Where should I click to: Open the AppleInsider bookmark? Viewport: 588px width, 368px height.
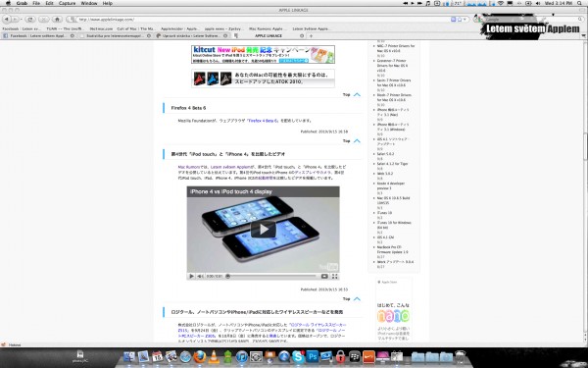180,28
